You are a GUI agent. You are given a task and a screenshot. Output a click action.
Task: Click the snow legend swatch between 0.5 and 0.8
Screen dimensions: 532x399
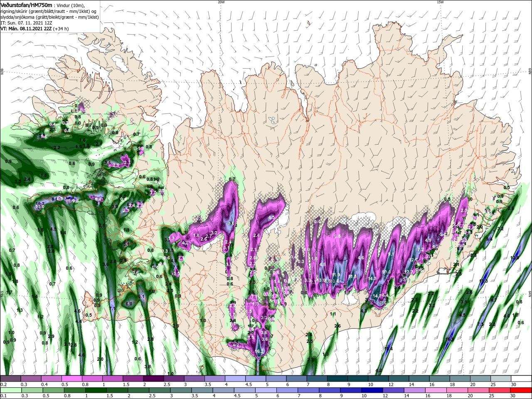(x=71, y=379)
